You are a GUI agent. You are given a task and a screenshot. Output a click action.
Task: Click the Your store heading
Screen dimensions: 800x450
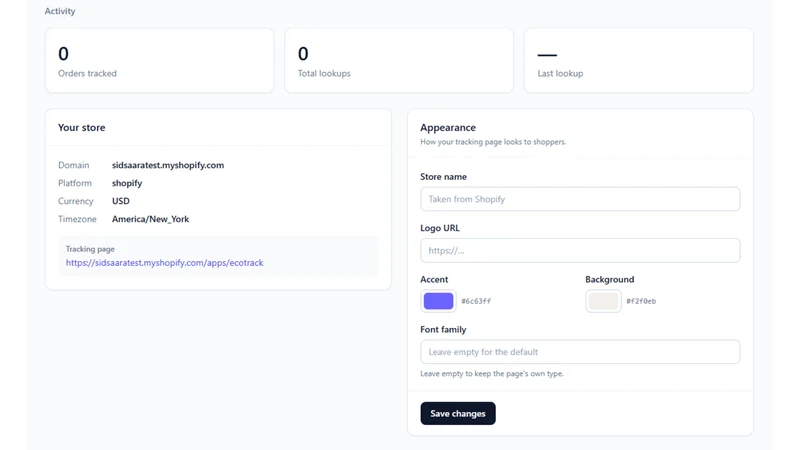point(82,128)
